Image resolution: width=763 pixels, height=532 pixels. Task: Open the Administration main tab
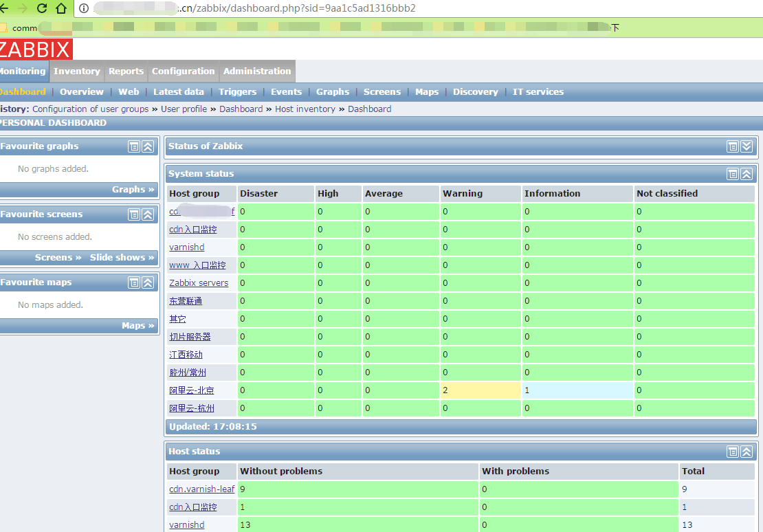[257, 71]
